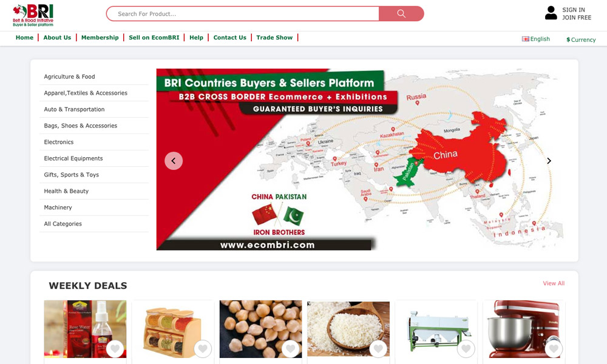Go to Trade Show page
Image resolution: width=607 pixels, height=364 pixels.
pos(274,38)
